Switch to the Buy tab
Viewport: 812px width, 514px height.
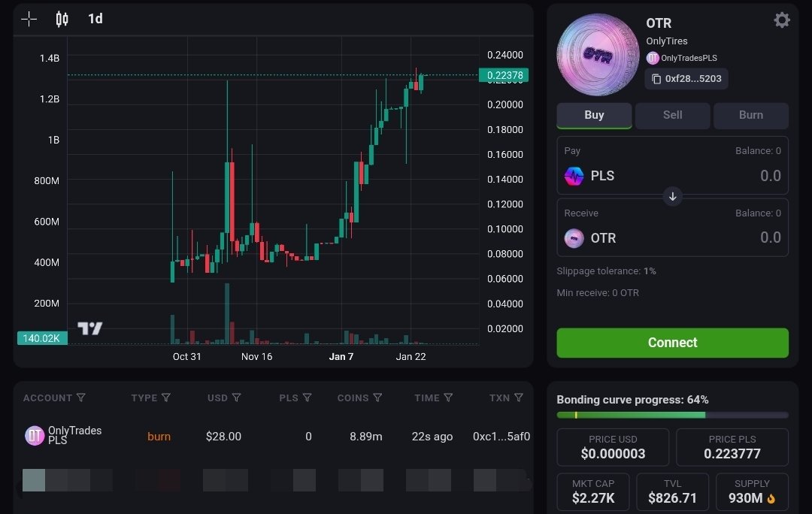pyautogui.click(x=594, y=116)
